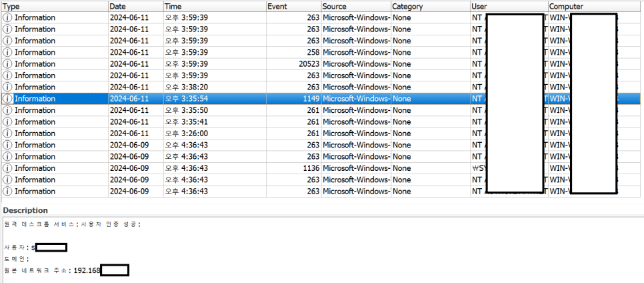644x283 pixels.
Task: Click the Category column header
Action: click(431, 7)
